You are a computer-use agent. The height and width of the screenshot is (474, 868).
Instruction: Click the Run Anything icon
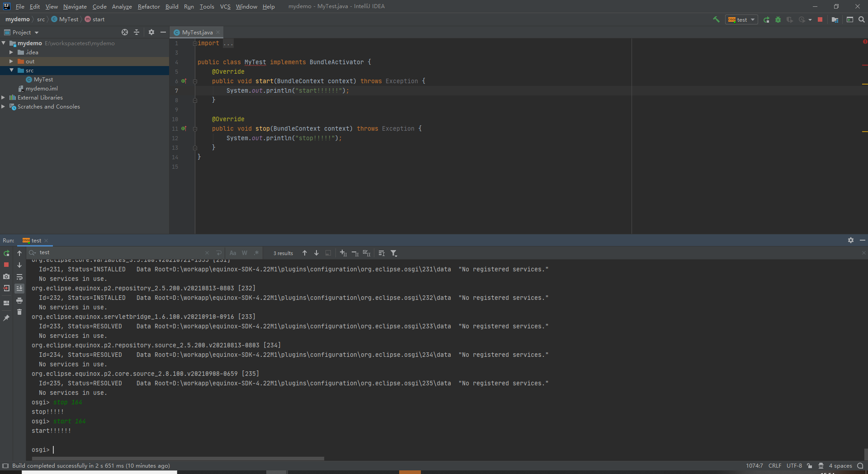pos(850,19)
